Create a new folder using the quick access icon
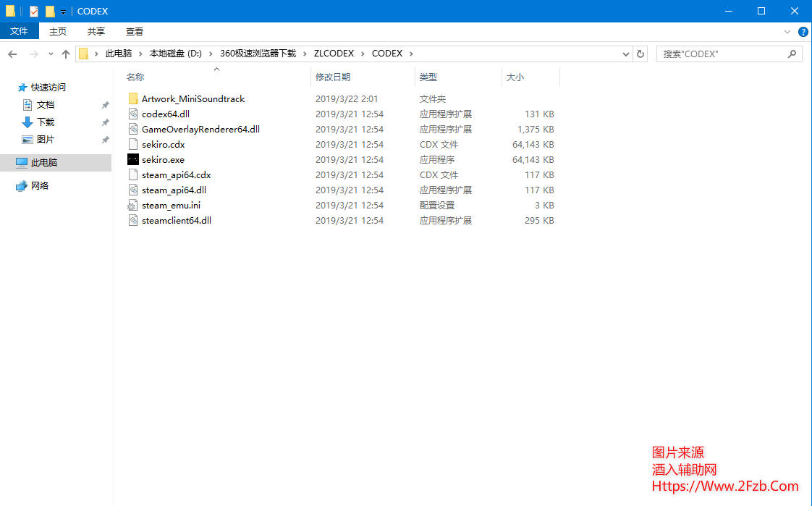The height and width of the screenshot is (506, 812). [x=49, y=11]
